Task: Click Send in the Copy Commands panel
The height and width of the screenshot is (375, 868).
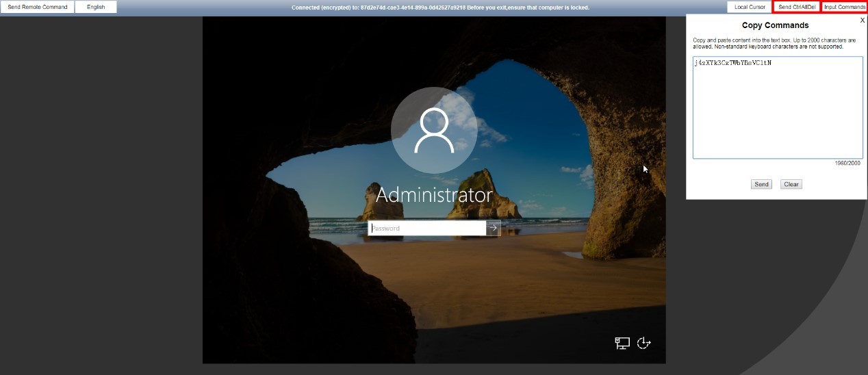Action: click(x=761, y=184)
